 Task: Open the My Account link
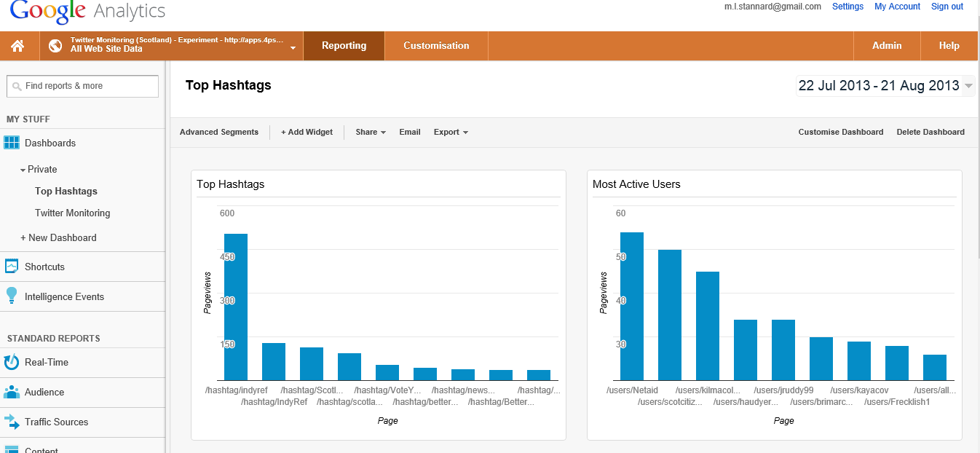point(897,7)
